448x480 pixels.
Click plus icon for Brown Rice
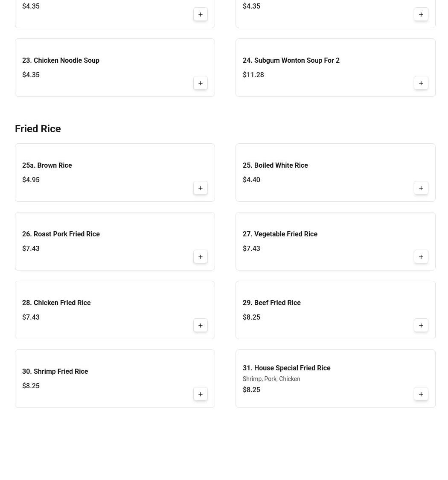click(x=201, y=188)
